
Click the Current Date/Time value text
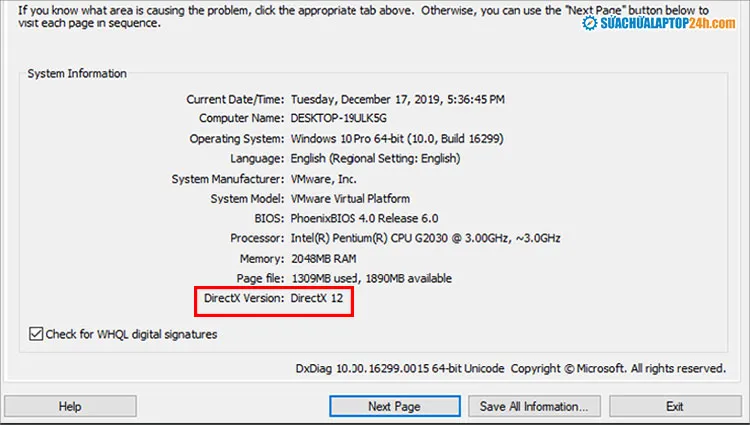point(397,100)
